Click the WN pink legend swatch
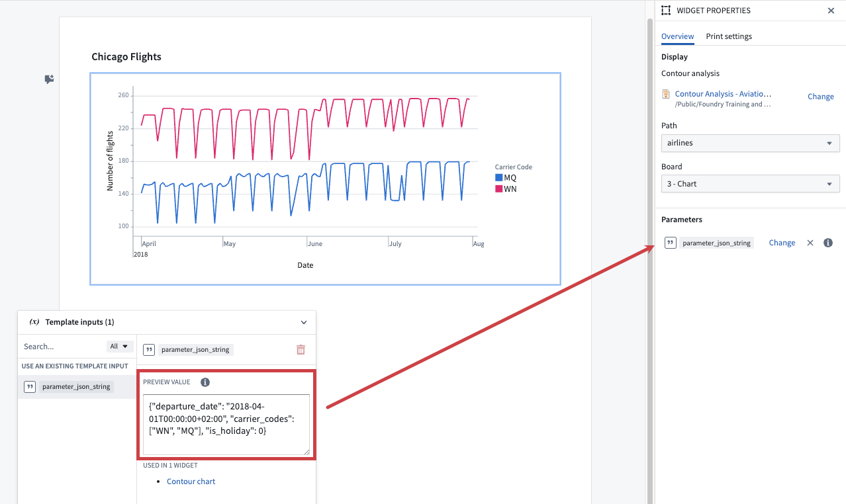The height and width of the screenshot is (504, 846). point(499,189)
